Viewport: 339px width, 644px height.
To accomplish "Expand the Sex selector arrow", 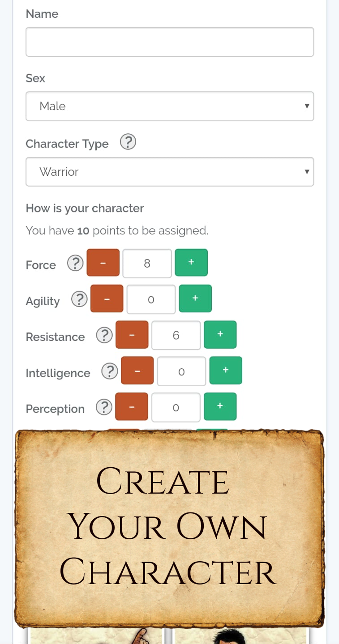I will pos(306,106).
